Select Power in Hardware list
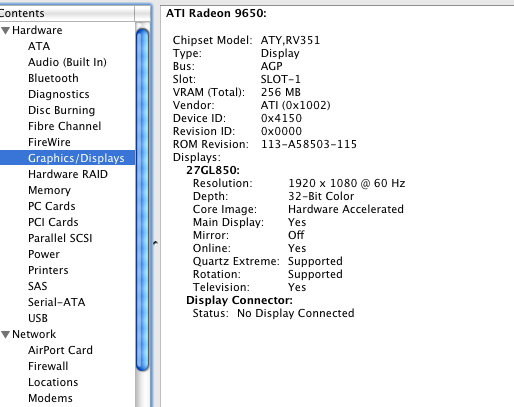This screenshot has height=407, width=514. point(44,254)
